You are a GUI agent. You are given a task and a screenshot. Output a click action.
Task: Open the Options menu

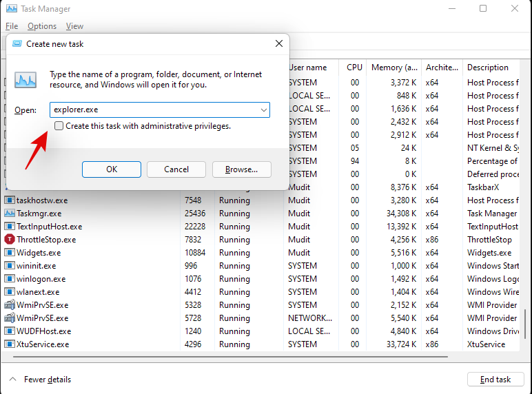click(42, 26)
